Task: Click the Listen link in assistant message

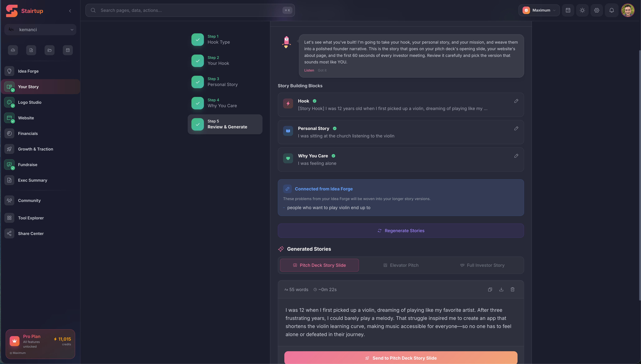Action: [x=309, y=70]
